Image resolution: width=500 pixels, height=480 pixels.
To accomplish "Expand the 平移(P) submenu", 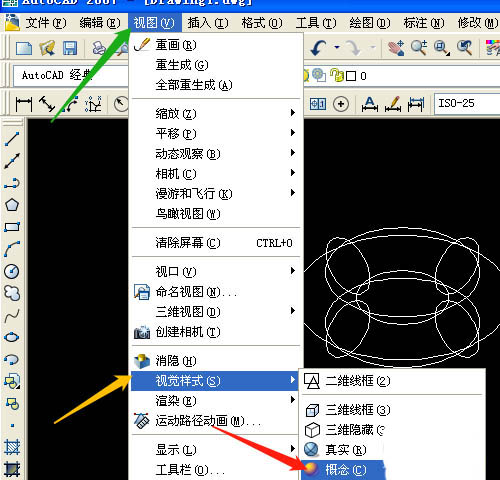I will [216, 134].
